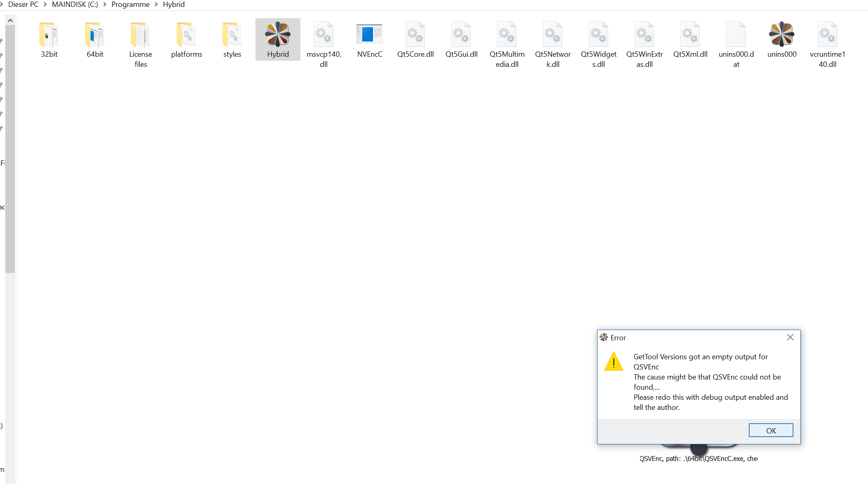Select the Hybrid application icon

[x=278, y=35]
